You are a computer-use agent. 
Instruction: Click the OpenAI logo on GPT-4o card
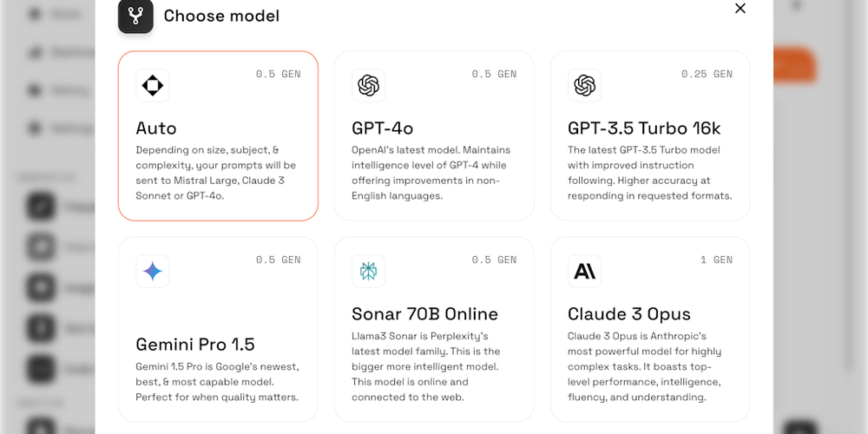368,86
